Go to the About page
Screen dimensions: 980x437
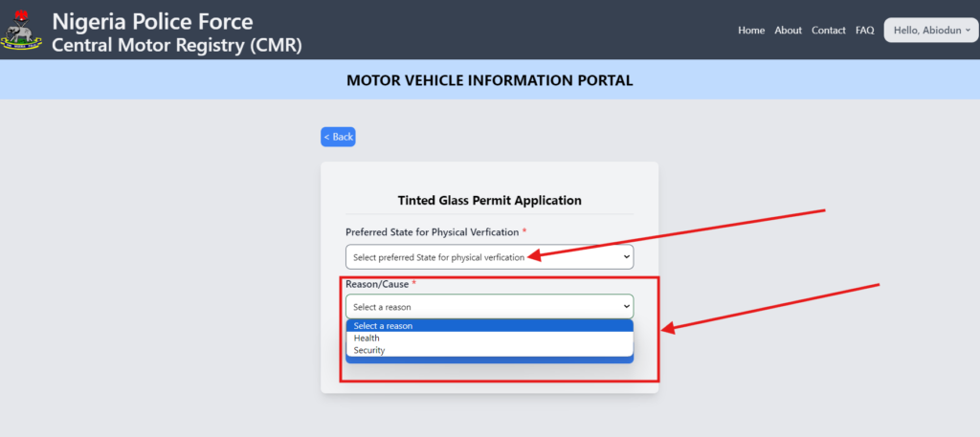(789, 30)
